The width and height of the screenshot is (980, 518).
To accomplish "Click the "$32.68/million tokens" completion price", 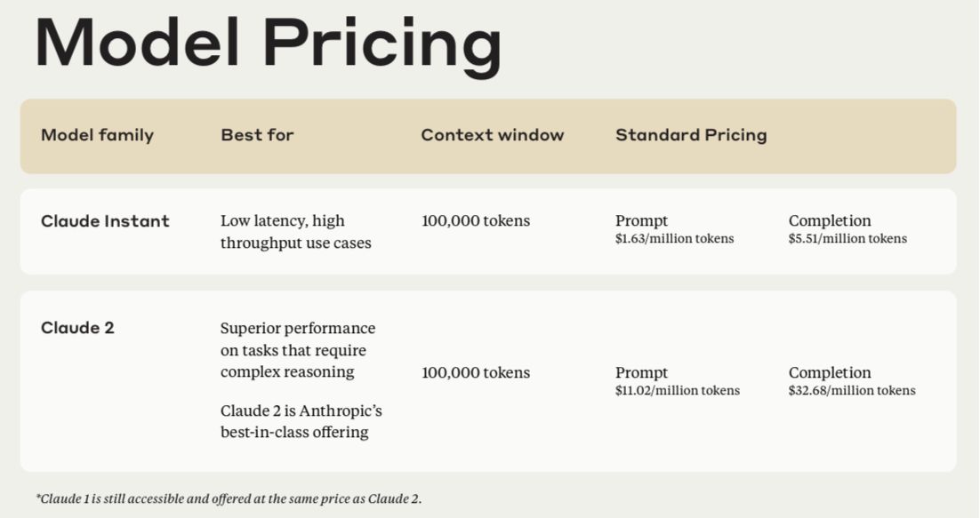I will click(851, 390).
